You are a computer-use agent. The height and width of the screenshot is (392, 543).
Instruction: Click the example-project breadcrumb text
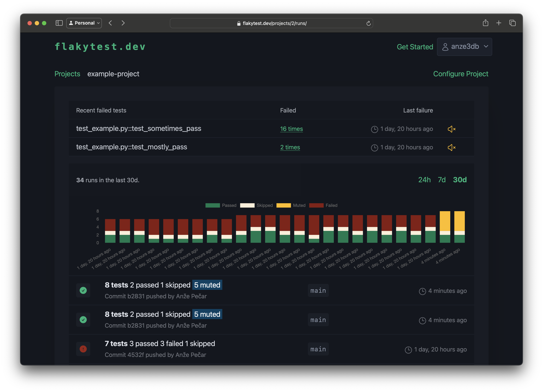[113, 74]
